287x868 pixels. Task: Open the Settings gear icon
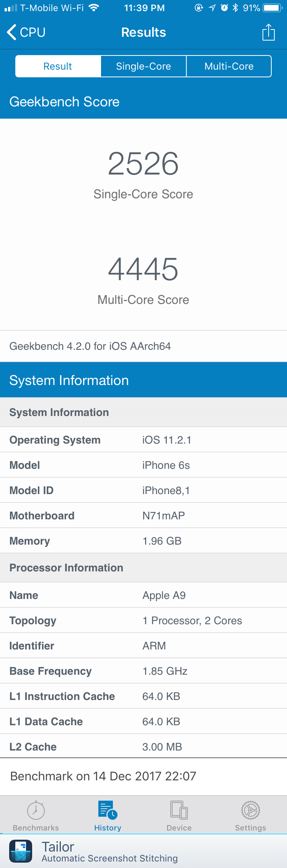(251, 810)
